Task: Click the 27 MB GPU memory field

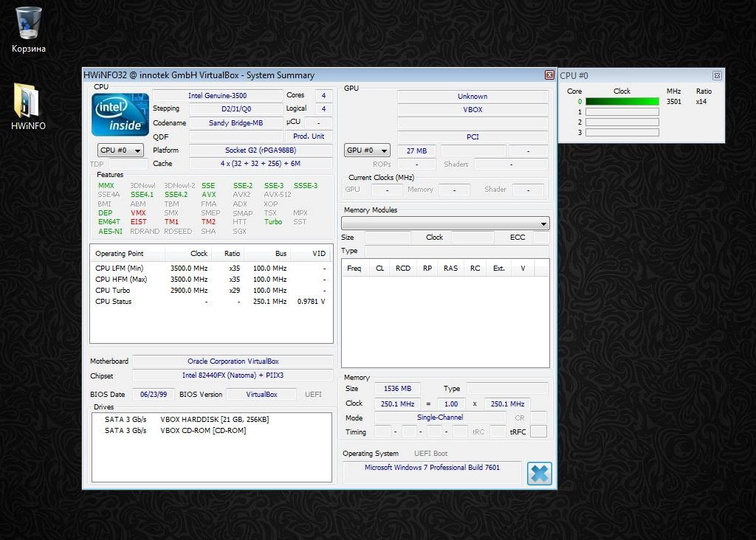Action: 416,150
